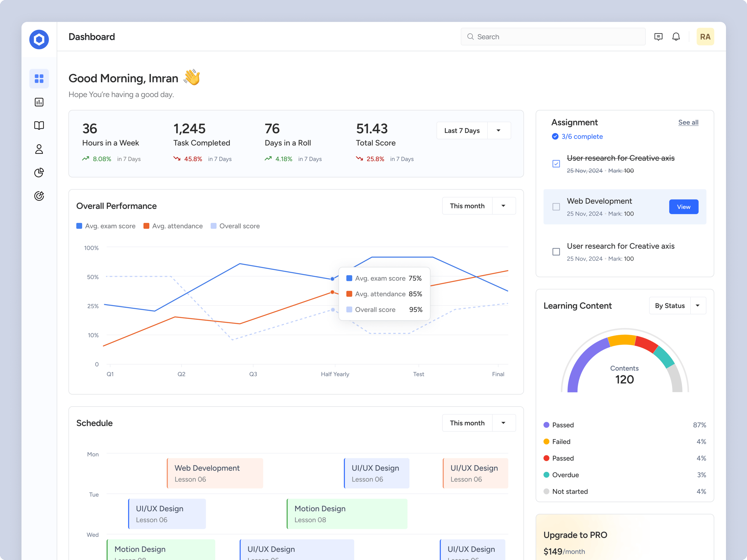The height and width of the screenshot is (560, 747).
Task: Check the Web Development assignment checkbox
Action: point(556,207)
